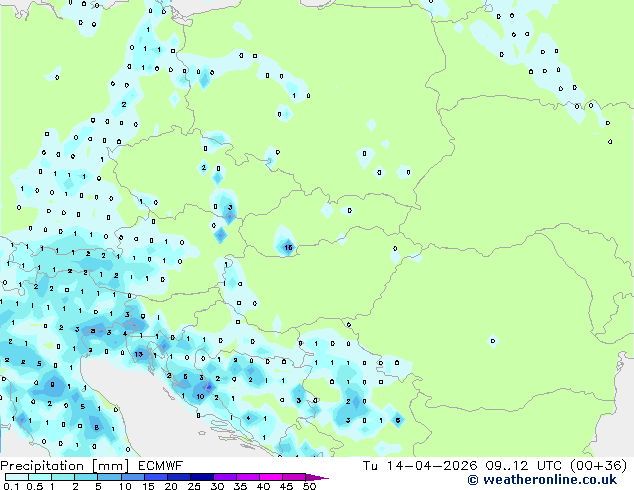This screenshot has height=490, width=634.
Task: Select the 35–40 mm legend swatch
Action: click(247, 477)
